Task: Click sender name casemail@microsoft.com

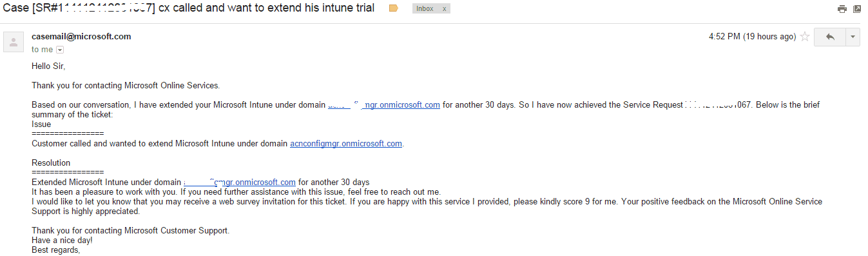Action: [x=81, y=36]
